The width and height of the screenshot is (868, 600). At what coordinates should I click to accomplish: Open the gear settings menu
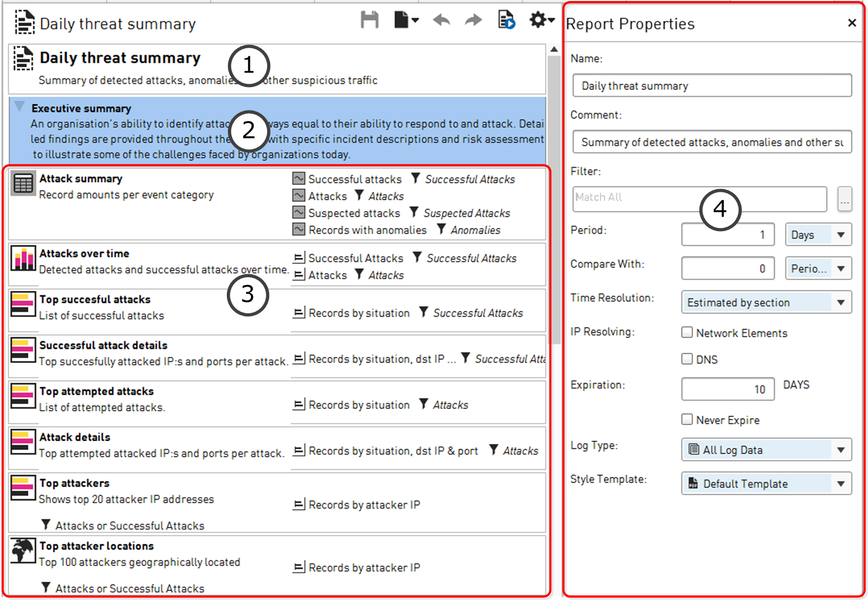[541, 20]
